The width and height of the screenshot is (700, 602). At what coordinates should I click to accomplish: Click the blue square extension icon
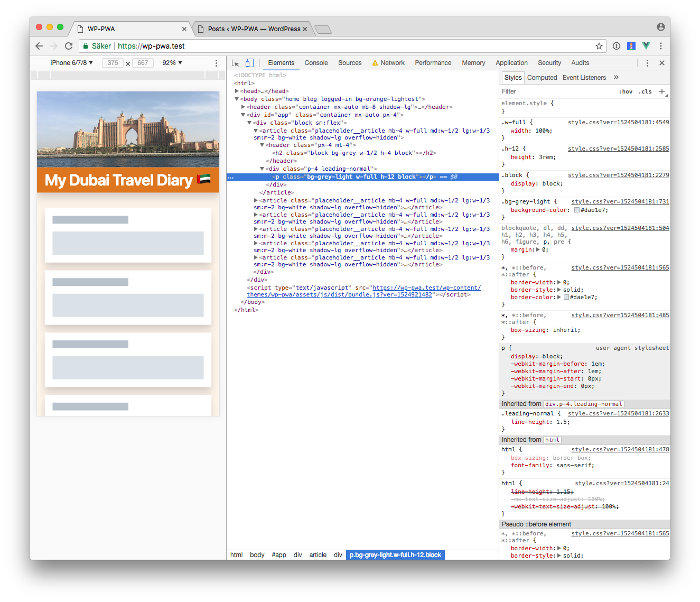pos(631,46)
